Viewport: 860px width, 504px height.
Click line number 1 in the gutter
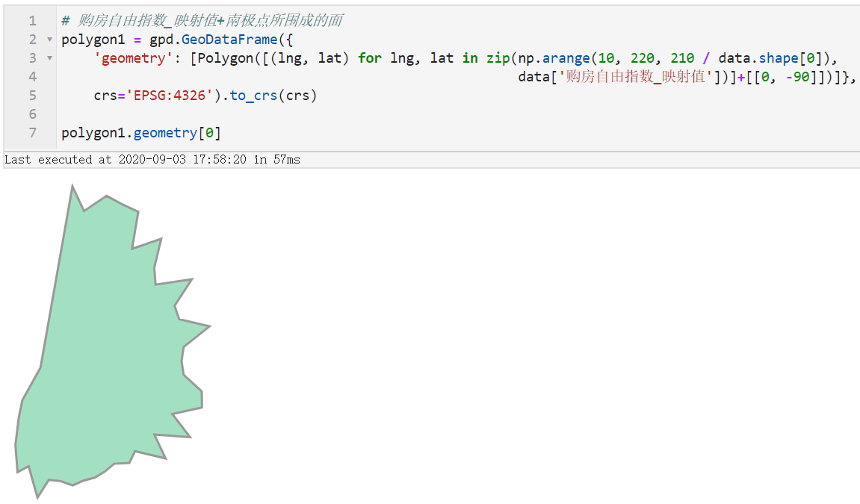pyautogui.click(x=32, y=21)
